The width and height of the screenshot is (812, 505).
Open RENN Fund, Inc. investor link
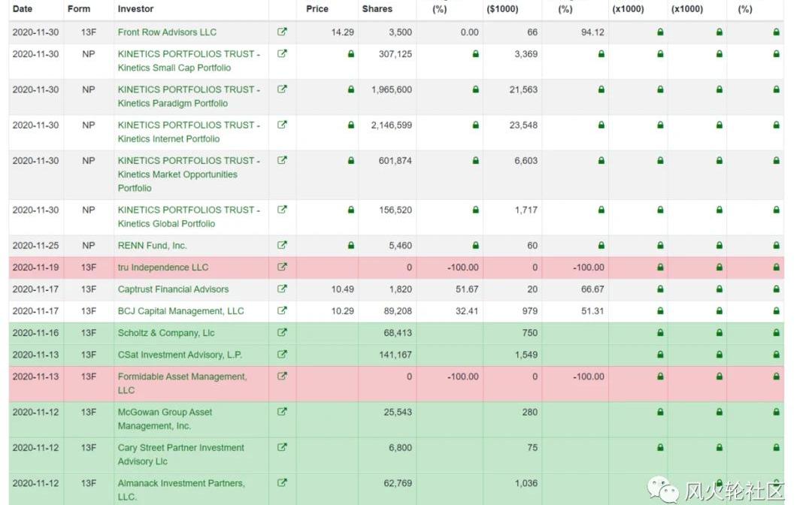152,245
